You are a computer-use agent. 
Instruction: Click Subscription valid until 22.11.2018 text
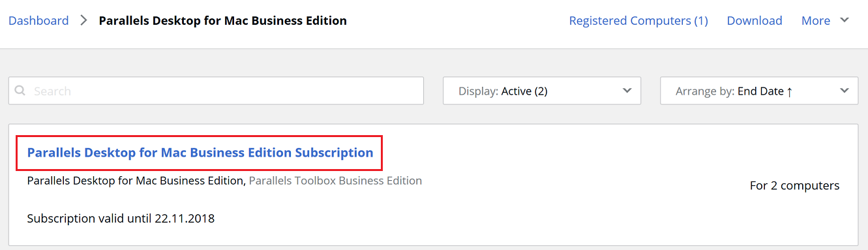(x=121, y=218)
